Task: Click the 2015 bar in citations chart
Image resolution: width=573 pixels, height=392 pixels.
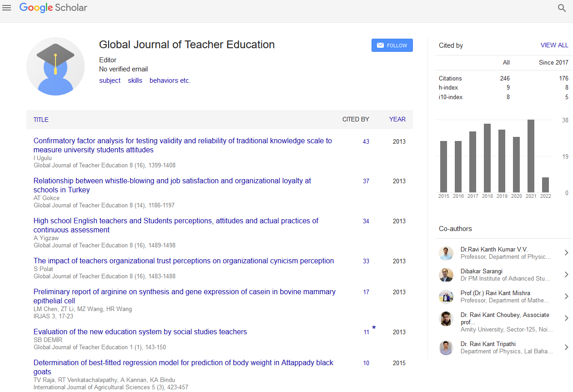Action: click(x=443, y=166)
